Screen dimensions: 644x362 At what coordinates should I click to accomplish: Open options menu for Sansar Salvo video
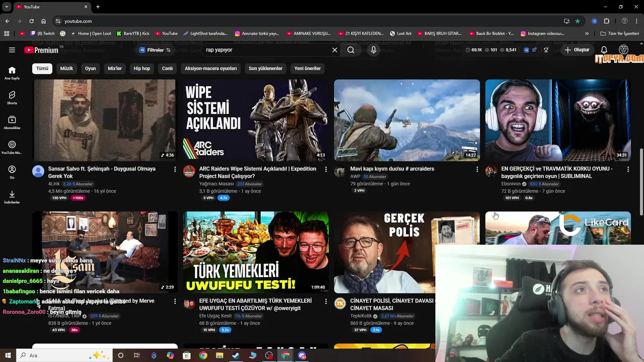(x=175, y=169)
